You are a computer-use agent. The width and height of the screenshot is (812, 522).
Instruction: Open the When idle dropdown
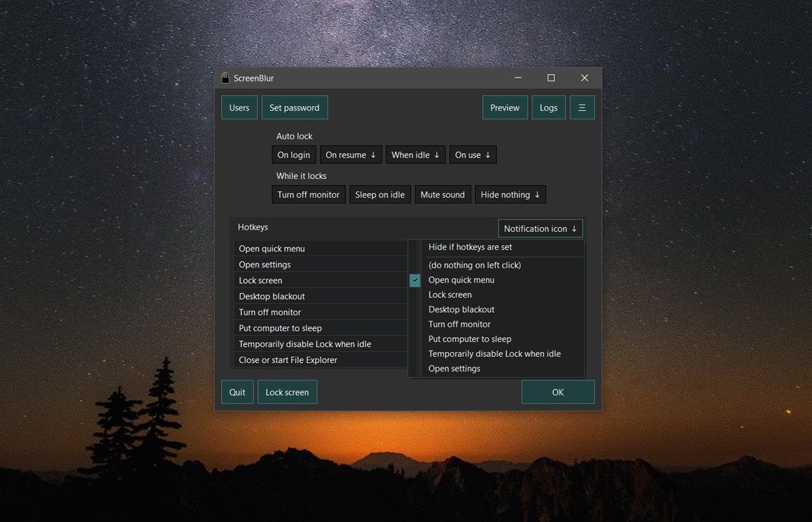(415, 155)
